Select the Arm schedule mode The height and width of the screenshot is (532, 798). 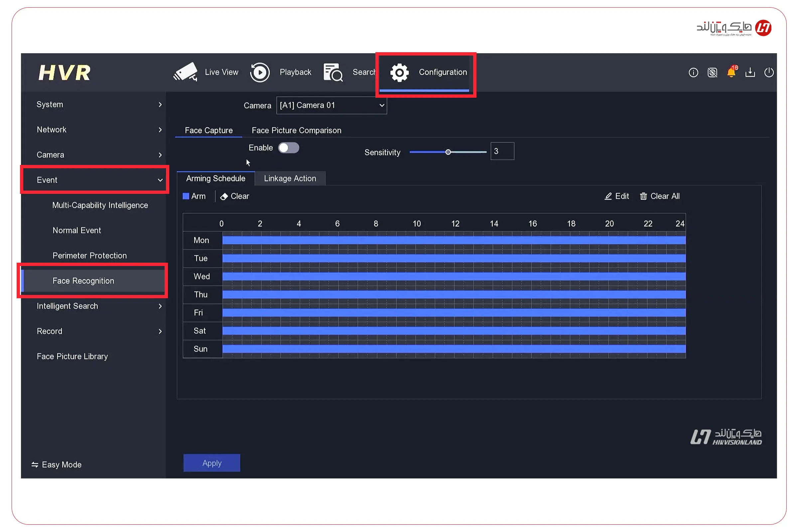[x=195, y=196]
